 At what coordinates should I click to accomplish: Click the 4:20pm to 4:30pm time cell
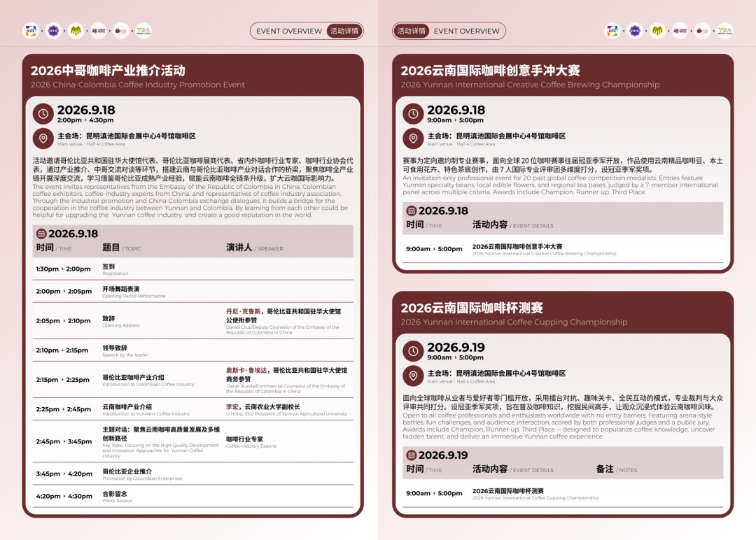64,496
